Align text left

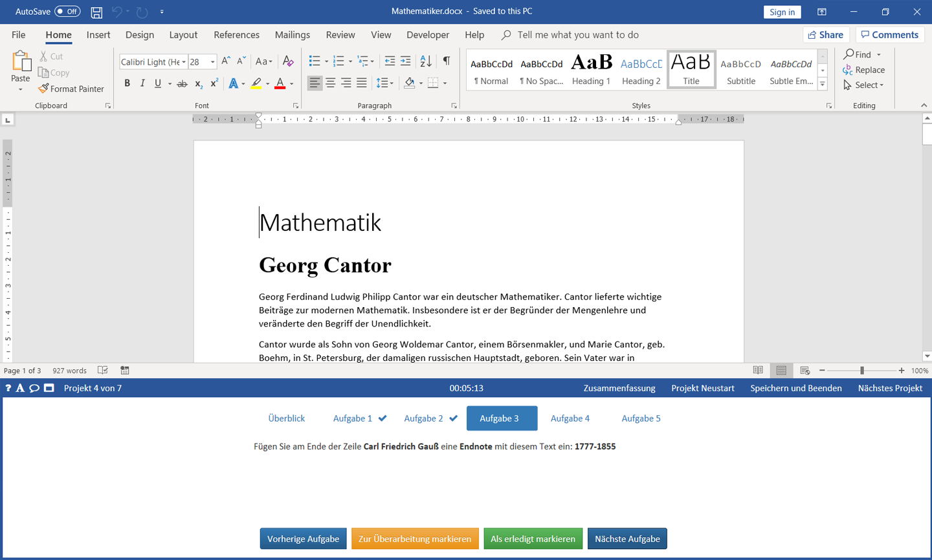pos(315,83)
